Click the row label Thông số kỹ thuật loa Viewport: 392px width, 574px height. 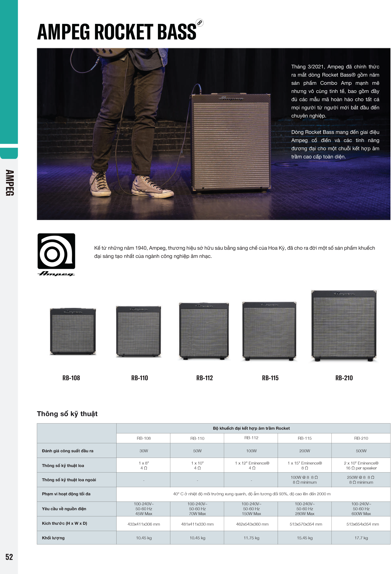tap(63, 466)
